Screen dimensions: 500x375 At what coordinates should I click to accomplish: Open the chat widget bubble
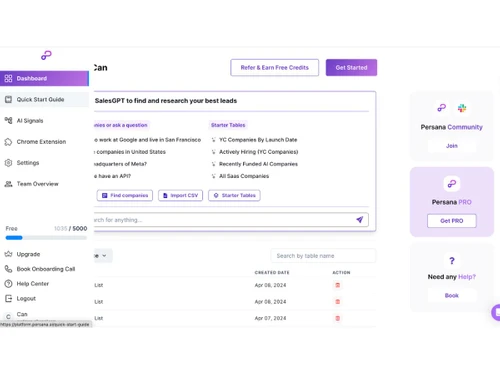coord(496,312)
